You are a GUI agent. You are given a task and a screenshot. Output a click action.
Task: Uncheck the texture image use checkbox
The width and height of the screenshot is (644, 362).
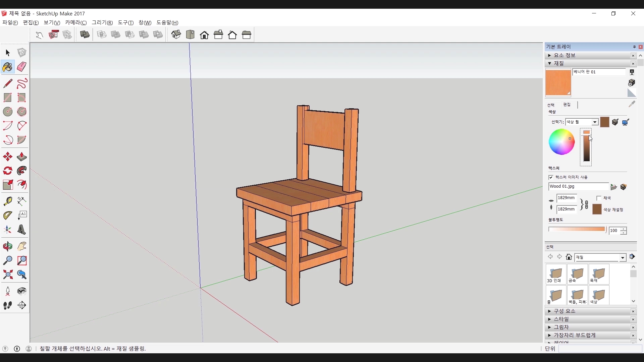[551, 177]
